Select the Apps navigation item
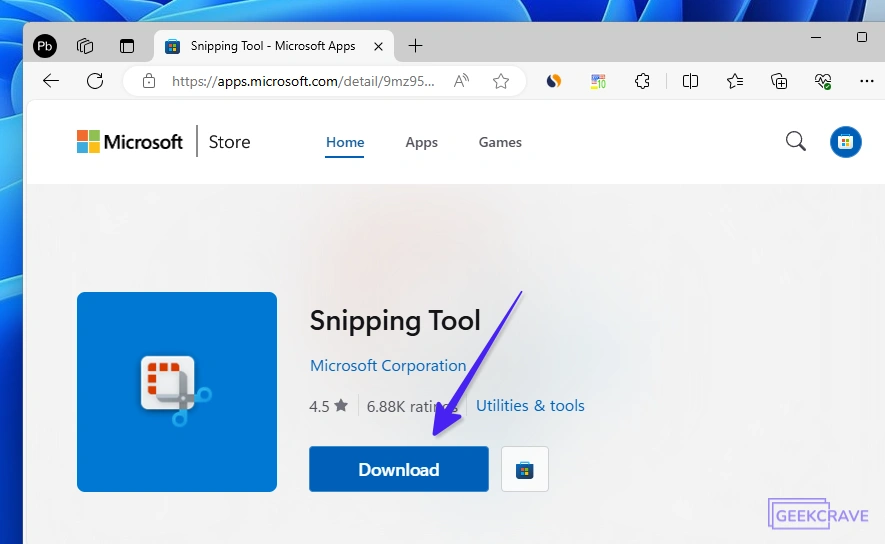 [x=422, y=142]
